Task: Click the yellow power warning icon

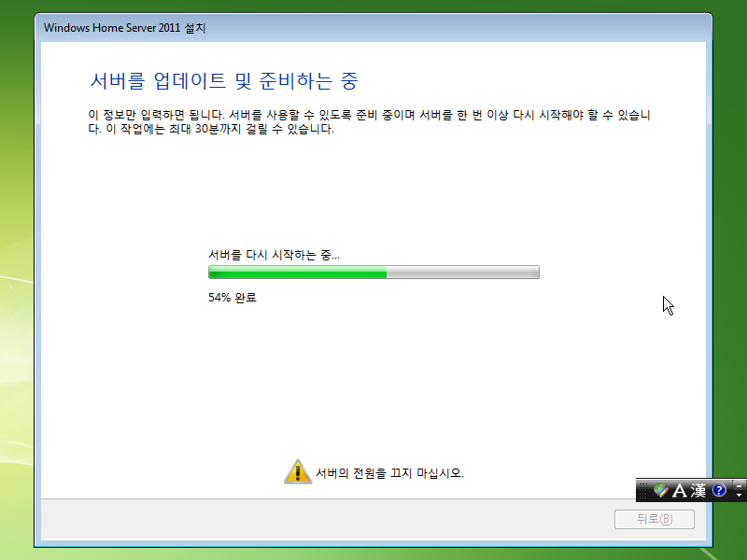Action: pyautogui.click(x=298, y=471)
